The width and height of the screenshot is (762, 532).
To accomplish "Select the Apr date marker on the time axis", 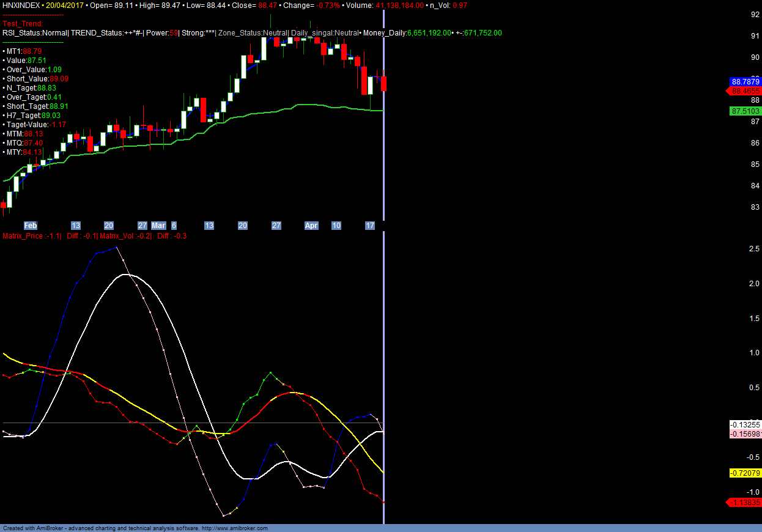I will [x=311, y=226].
